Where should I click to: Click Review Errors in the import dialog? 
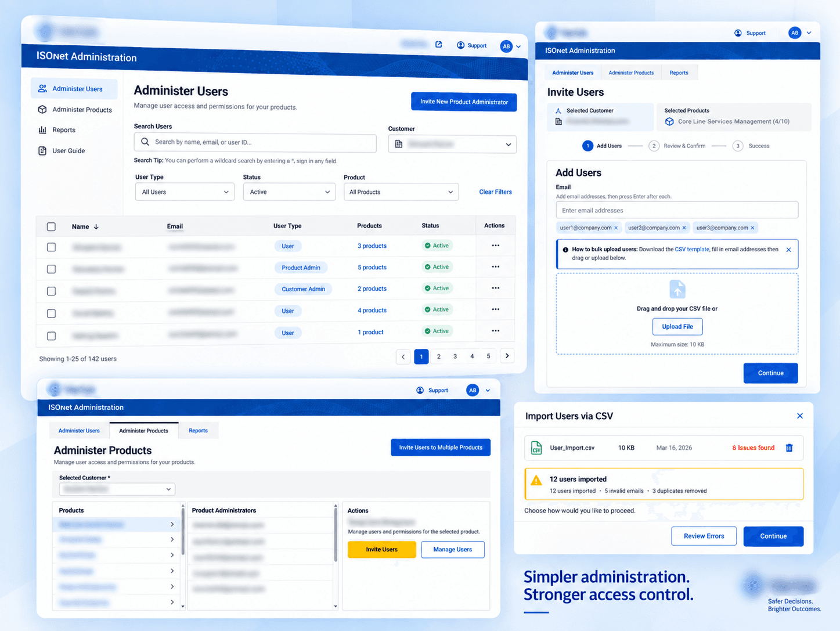704,536
